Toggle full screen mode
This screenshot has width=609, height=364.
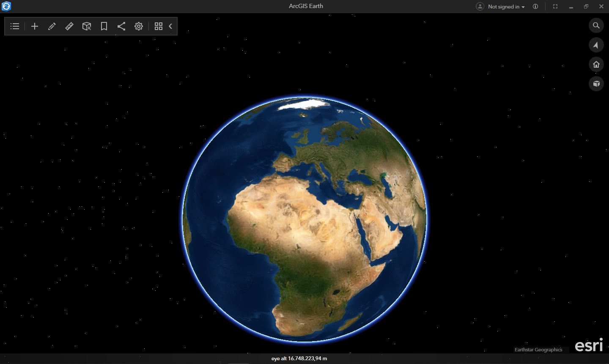[555, 6]
